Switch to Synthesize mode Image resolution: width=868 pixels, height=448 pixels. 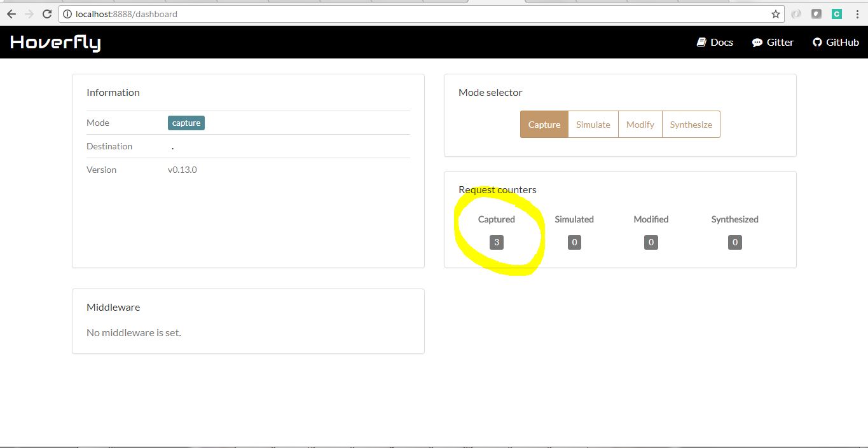(x=691, y=125)
